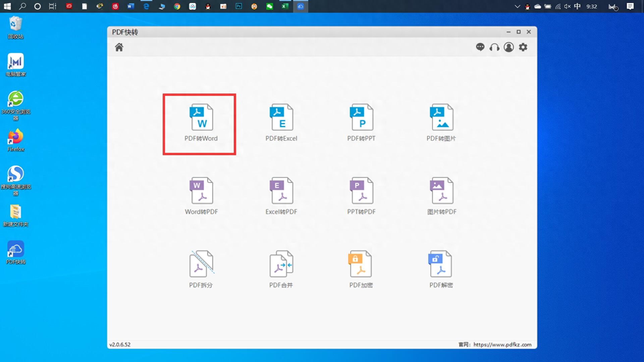Viewport: 644px width, 362px height.
Task: Open the PDF转Excel converter
Action: click(281, 123)
